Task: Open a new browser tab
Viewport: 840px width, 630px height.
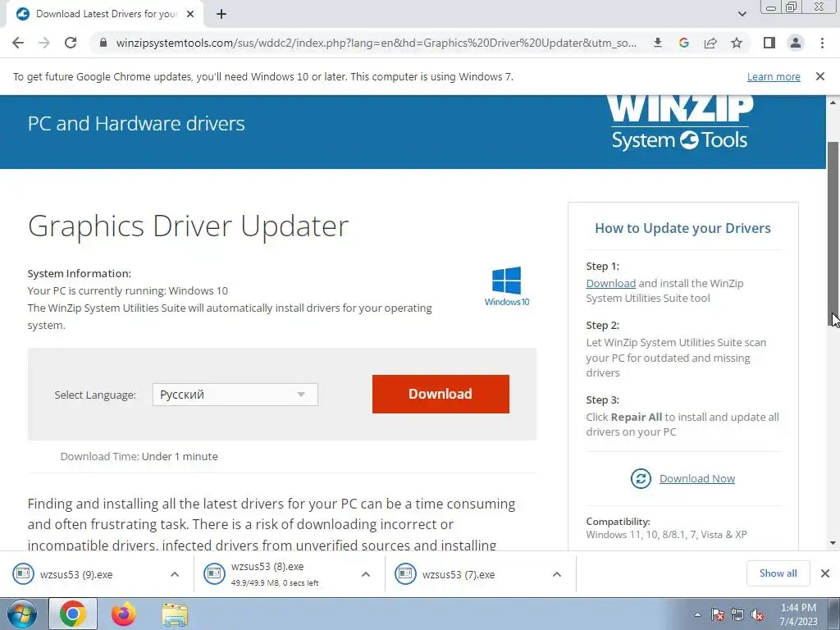Action: (221, 14)
